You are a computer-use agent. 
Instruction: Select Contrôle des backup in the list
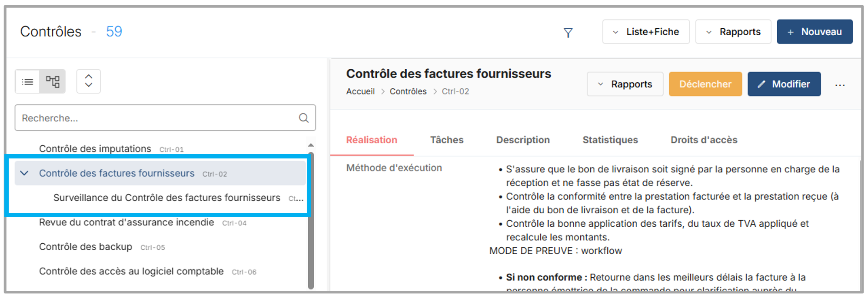pos(86,247)
